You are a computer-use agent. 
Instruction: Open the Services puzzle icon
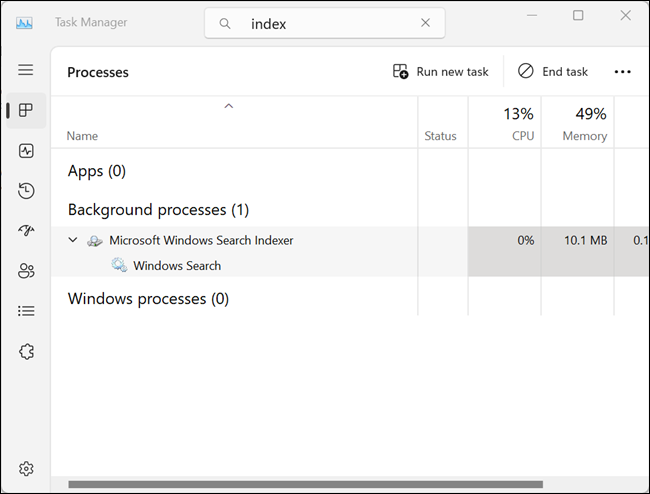[x=26, y=352]
